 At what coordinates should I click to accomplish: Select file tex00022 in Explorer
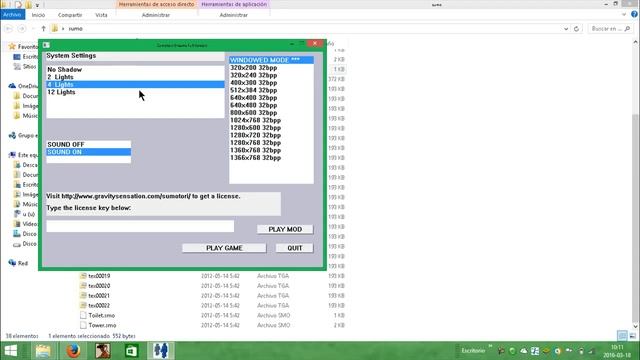pos(99,305)
